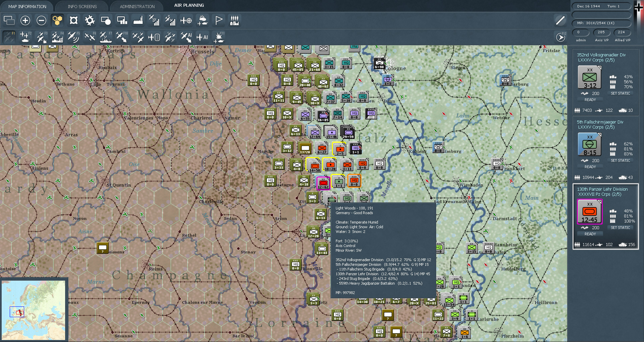Image resolution: width=644 pixels, height=342 pixels.
Task: Select the 12-45 panzer counter in side panel
Action: 590,211
